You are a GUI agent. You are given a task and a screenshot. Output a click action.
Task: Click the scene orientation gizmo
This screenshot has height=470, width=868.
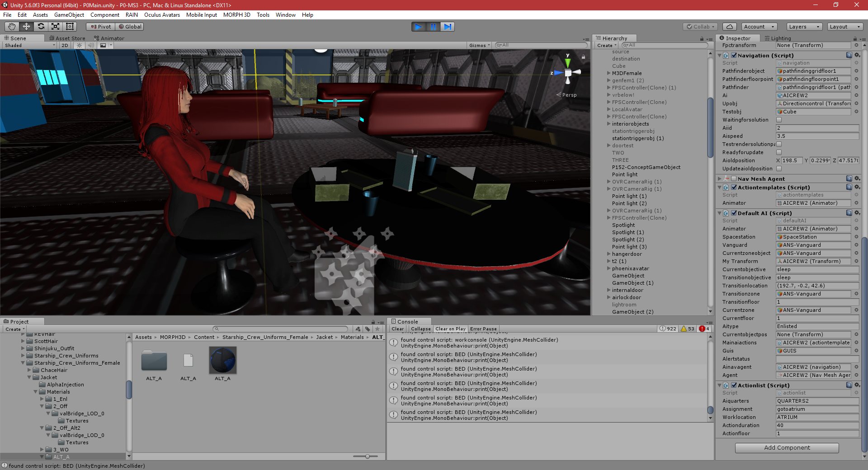[x=568, y=72]
